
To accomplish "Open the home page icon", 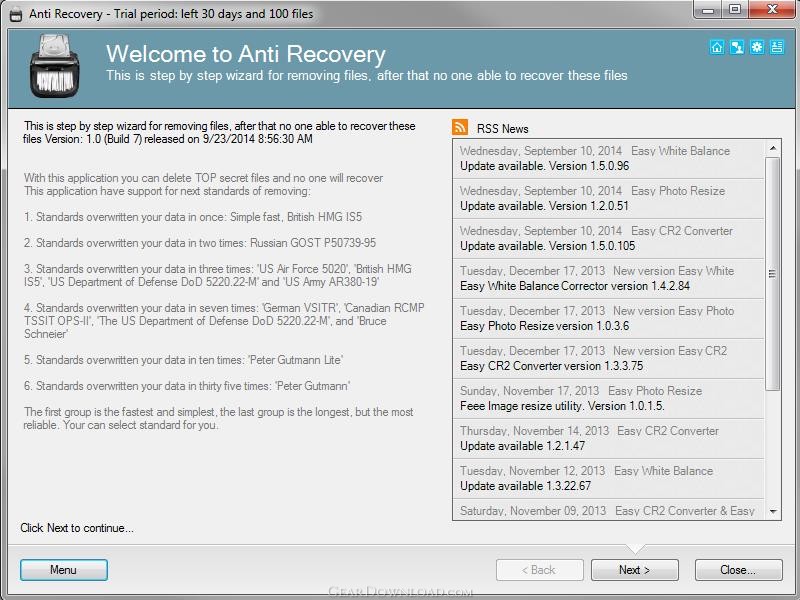I will click(717, 47).
